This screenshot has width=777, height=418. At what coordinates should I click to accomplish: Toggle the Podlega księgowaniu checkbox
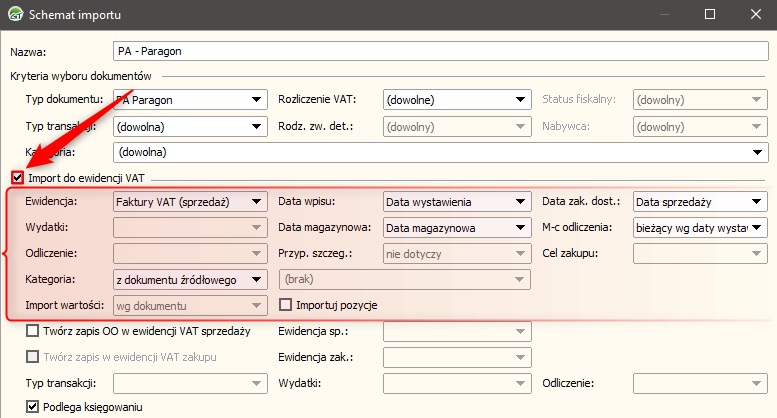pyautogui.click(x=33, y=407)
